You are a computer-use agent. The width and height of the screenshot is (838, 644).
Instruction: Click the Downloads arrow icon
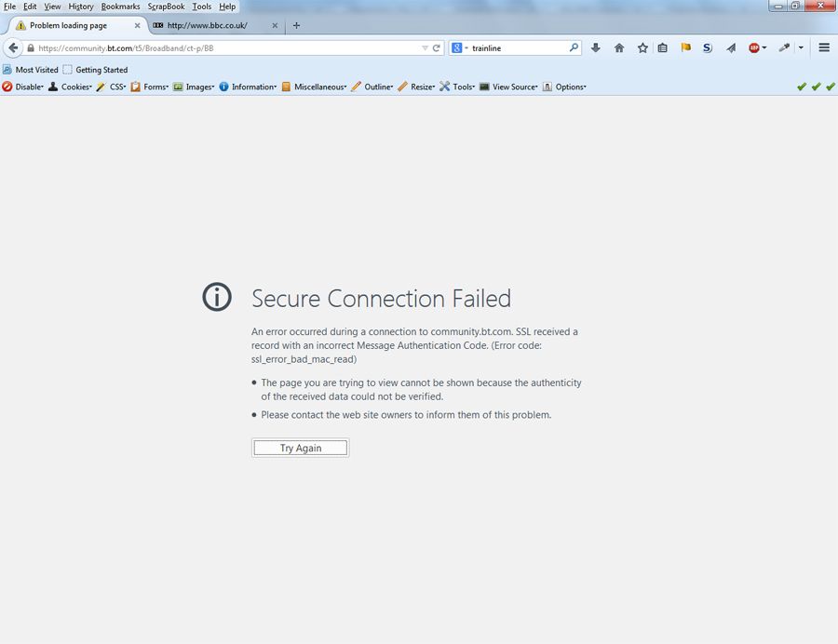(596, 47)
